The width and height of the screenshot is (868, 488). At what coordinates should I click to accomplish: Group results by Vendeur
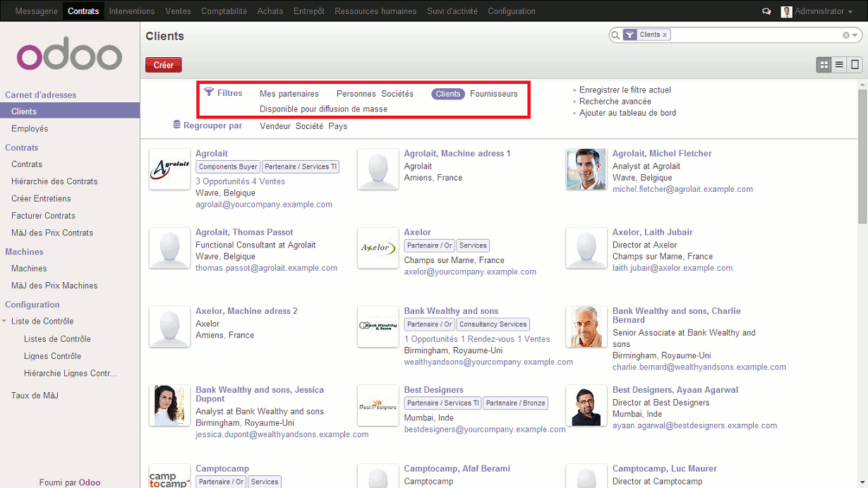pyautogui.click(x=275, y=126)
